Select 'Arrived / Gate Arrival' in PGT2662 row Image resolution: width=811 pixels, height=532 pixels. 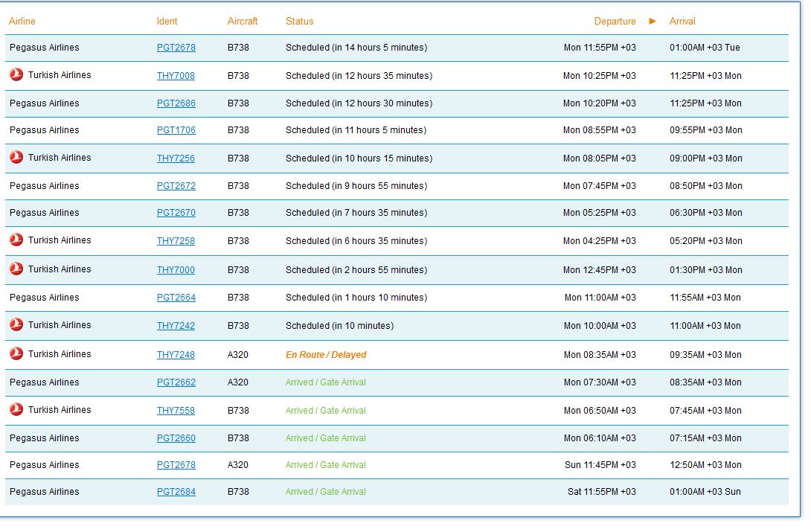(x=326, y=382)
